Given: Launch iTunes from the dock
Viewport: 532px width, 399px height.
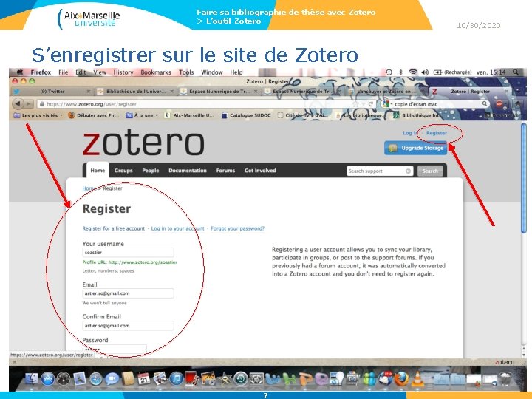Looking at the screenshot, I should (x=176, y=378).
